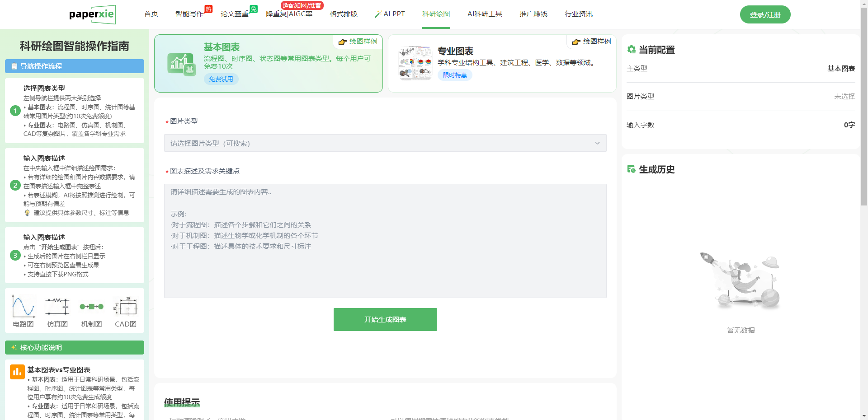Select the 机制图 mechanism diagram icon

click(91, 307)
